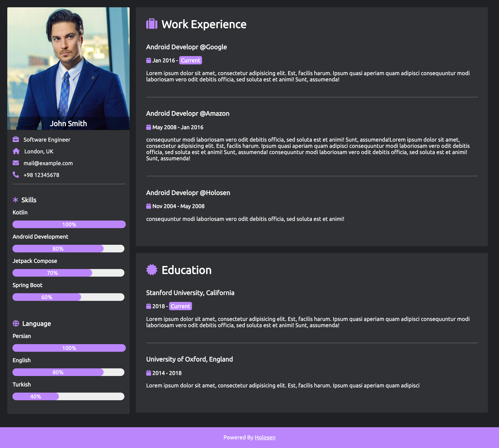Click the Education certificate badge icon

pos(152,270)
